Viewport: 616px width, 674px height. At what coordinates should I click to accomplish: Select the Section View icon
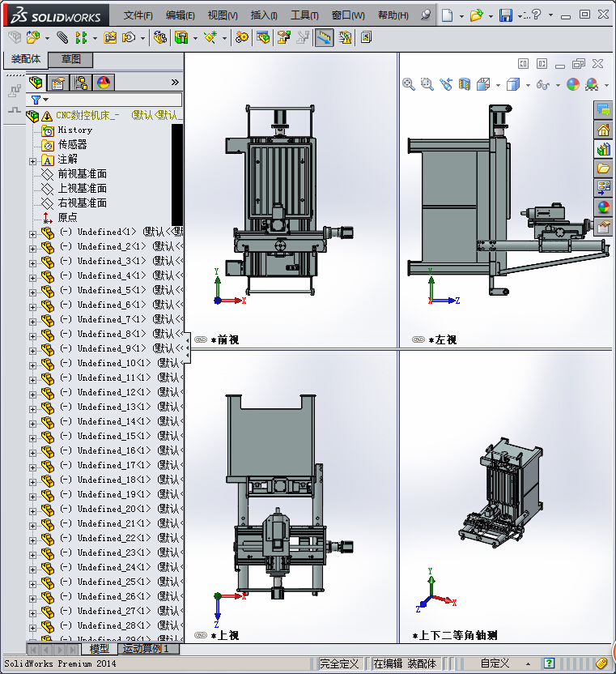pos(465,84)
